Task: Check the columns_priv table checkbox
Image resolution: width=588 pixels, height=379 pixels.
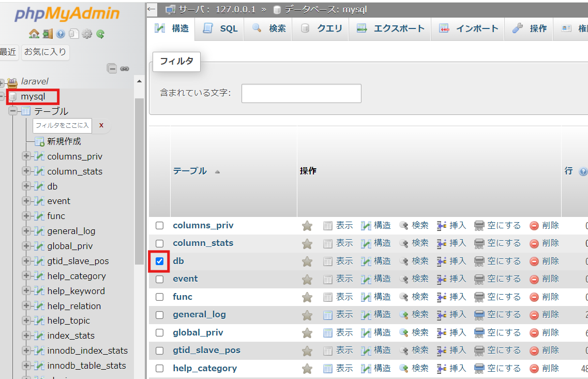Action: tap(160, 225)
